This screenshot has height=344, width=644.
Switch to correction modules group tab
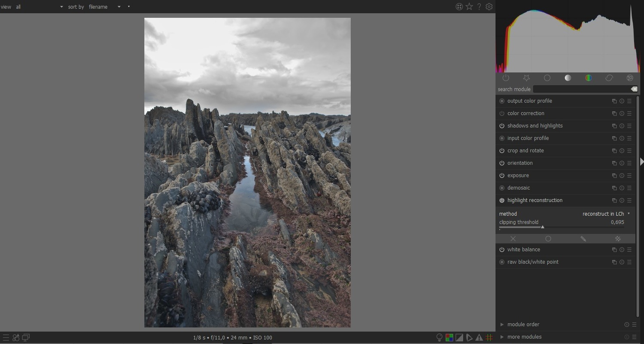click(609, 78)
